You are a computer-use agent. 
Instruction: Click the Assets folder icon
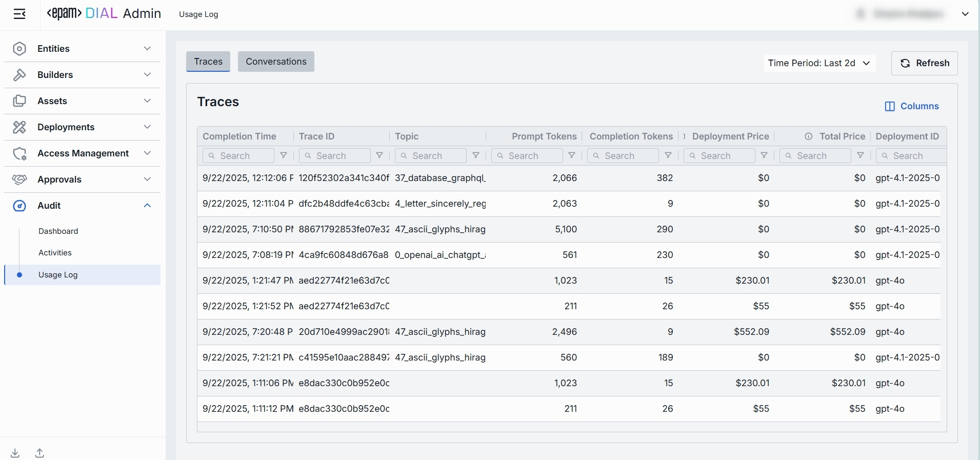pyautogui.click(x=19, y=101)
